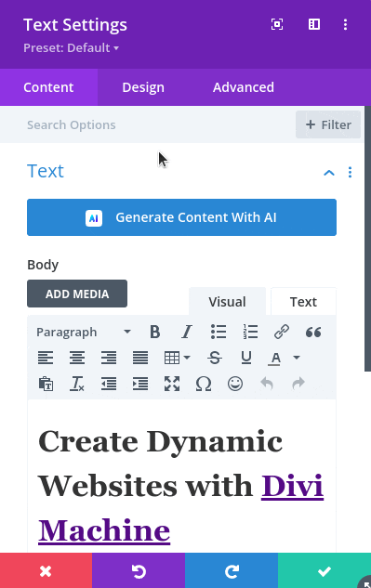Save changes with green checkmark

[x=325, y=571]
